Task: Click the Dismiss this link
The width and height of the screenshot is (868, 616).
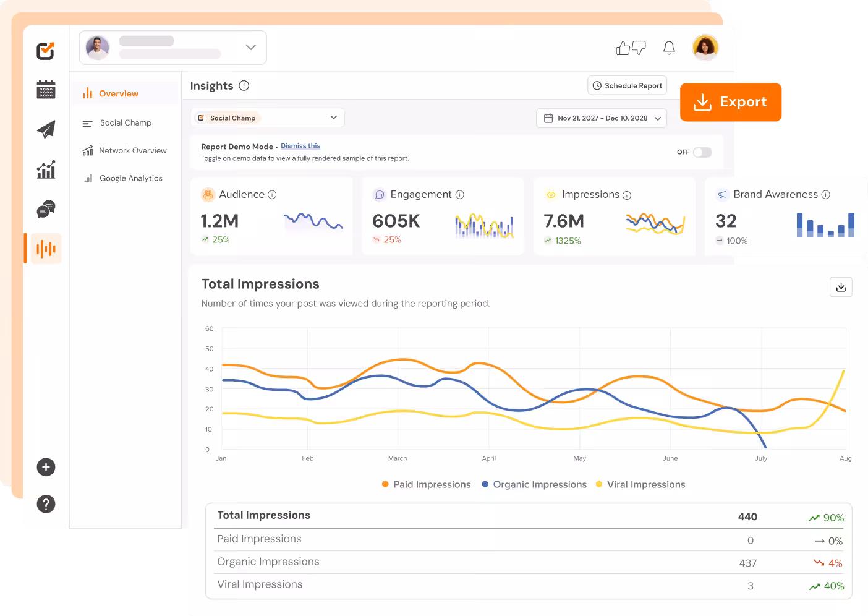Action: click(x=300, y=145)
